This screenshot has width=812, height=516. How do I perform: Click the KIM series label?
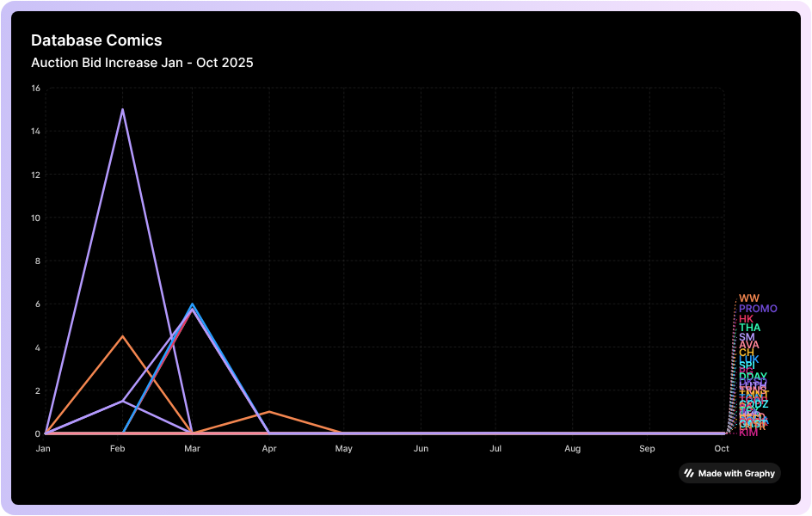[x=748, y=433]
